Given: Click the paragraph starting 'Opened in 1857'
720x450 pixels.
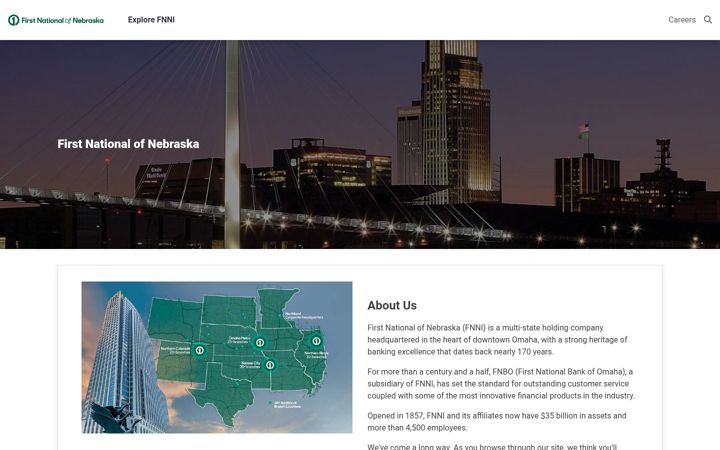Looking at the screenshot, I should [x=497, y=422].
